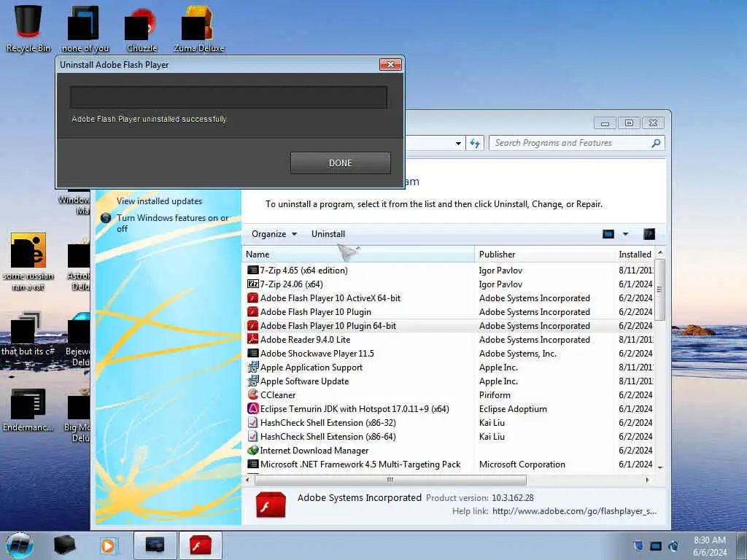Click the change view icon in toolbar
This screenshot has width=747, height=560.
(608, 234)
